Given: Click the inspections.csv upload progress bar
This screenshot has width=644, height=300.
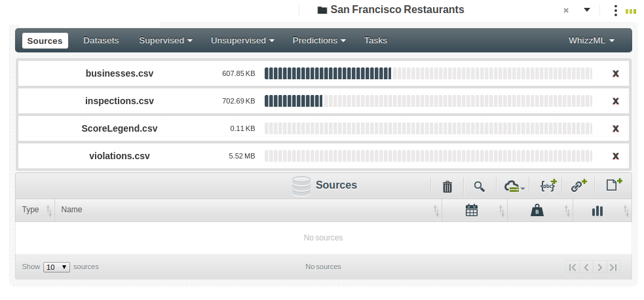Looking at the screenshot, I should 428,101.
